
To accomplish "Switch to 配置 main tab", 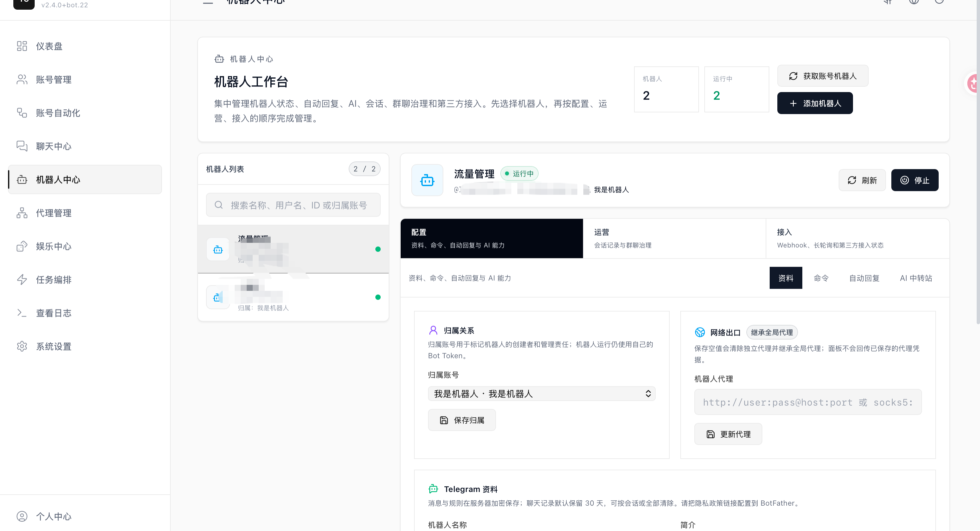I will point(492,239).
